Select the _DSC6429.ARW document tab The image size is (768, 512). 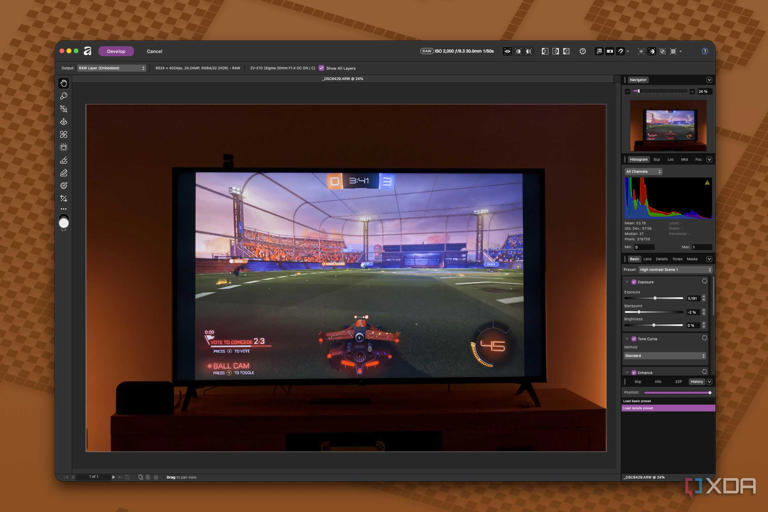click(x=342, y=78)
